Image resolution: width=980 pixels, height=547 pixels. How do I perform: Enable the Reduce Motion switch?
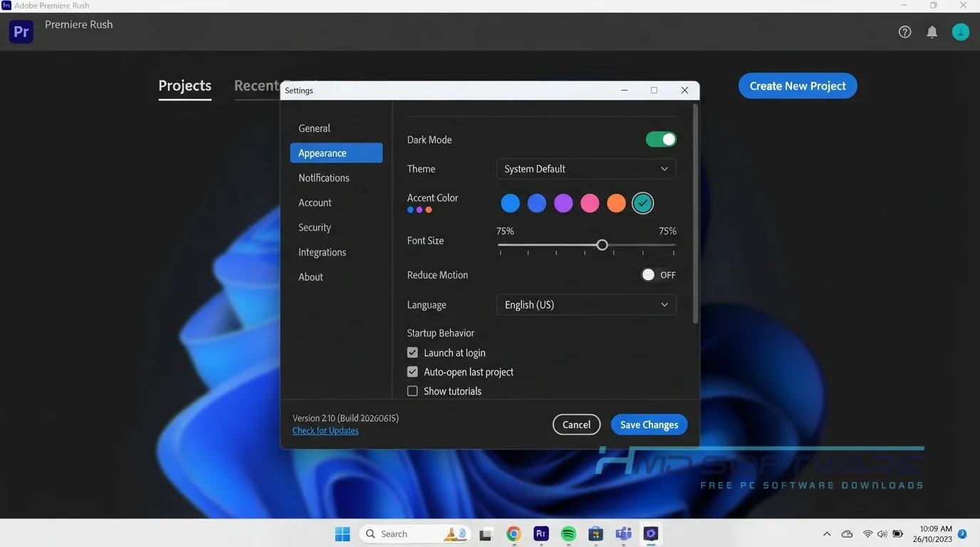tap(658, 275)
